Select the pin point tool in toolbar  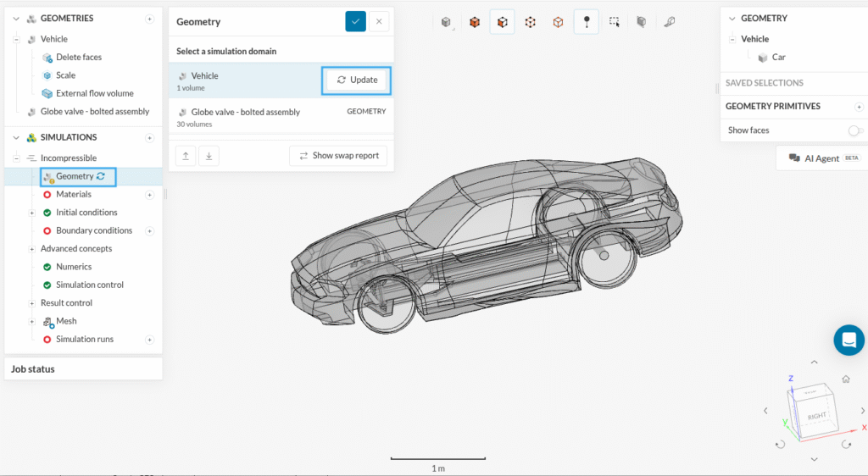click(x=586, y=22)
